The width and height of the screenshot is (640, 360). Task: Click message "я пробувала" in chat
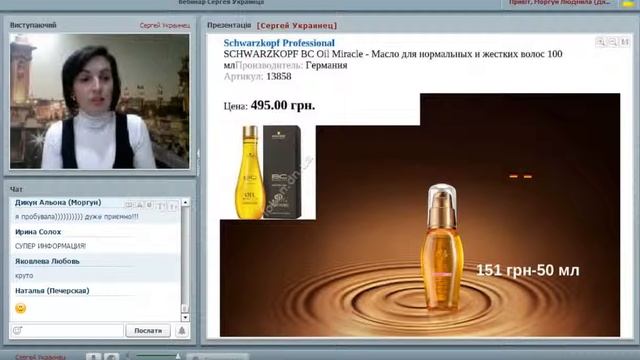[76, 217]
